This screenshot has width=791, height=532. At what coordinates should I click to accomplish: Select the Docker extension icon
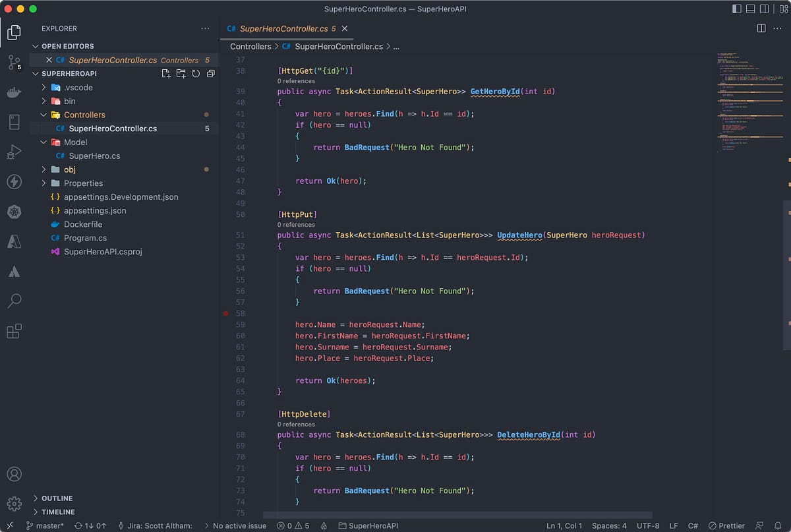pos(14,92)
